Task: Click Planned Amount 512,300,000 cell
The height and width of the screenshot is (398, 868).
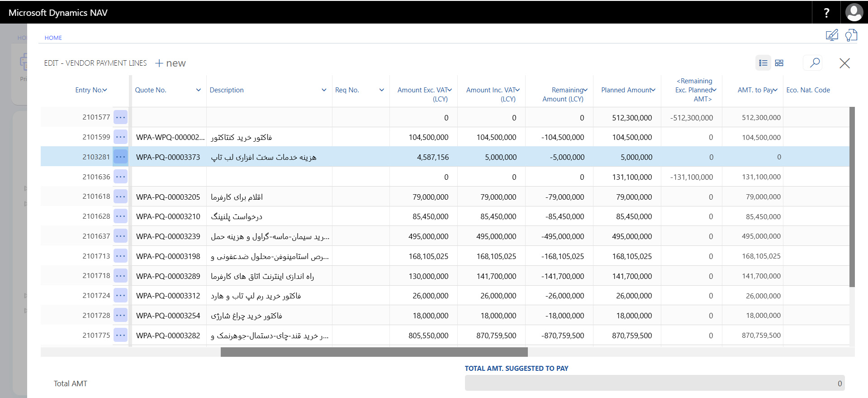Action: coord(632,118)
